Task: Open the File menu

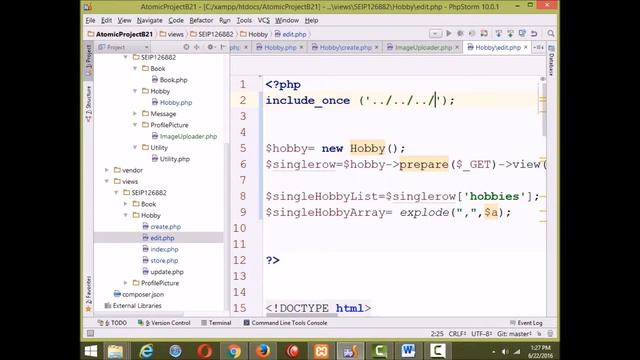Action: pyautogui.click(x=90, y=20)
